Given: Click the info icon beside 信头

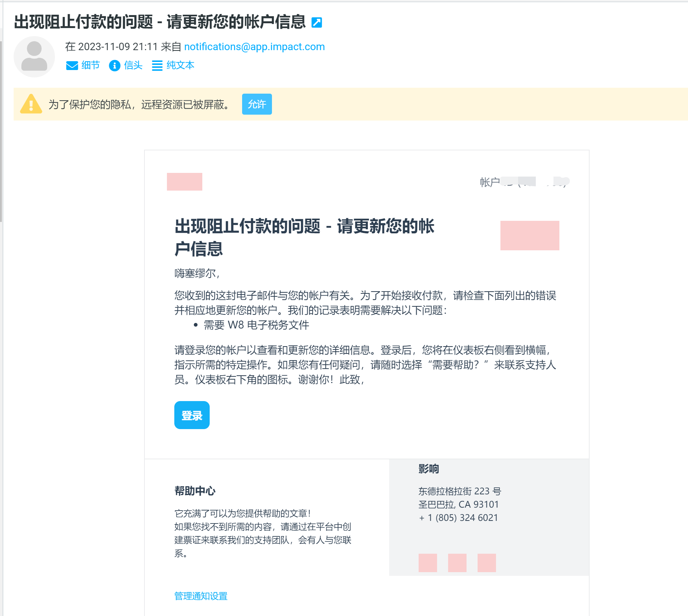Looking at the screenshot, I should [x=114, y=65].
